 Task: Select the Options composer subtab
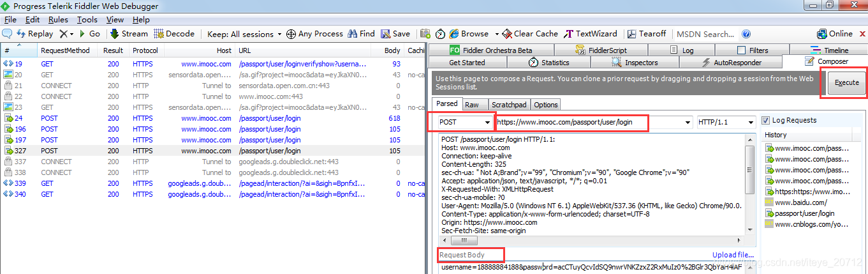tap(545, 105)
